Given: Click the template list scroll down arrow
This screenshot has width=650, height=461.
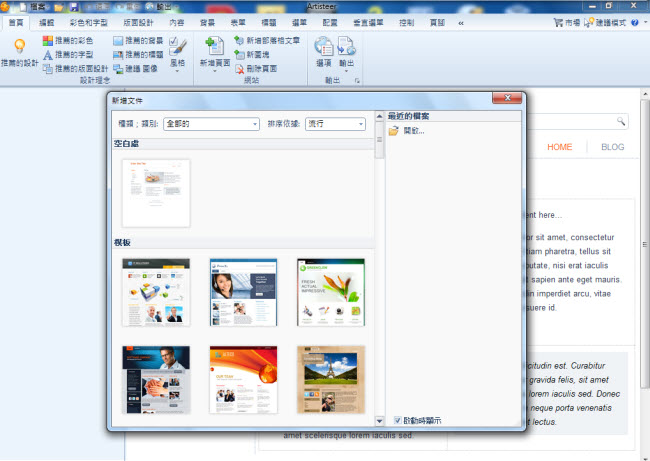Looking at the screenshot, I should click(x=379, y=421).
